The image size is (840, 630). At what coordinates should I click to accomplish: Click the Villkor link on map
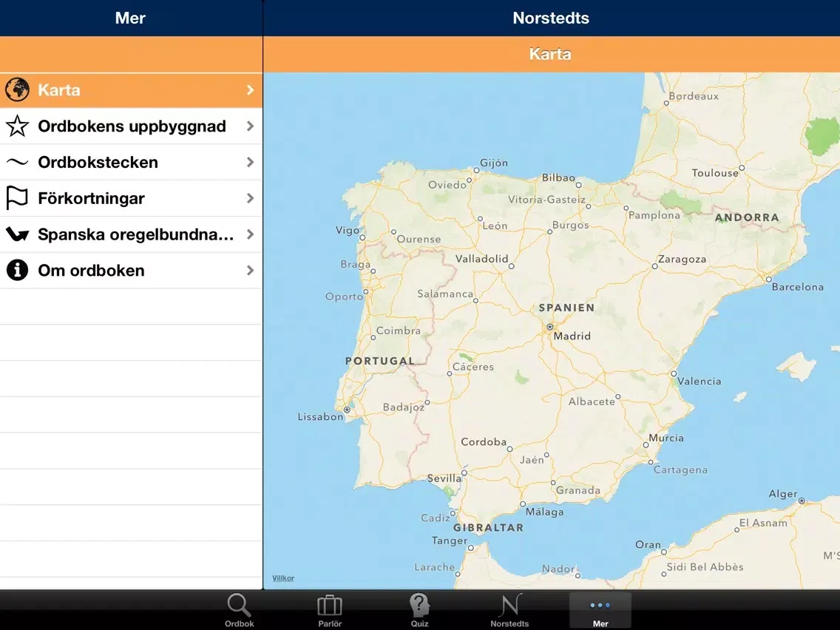click(x=283, y=578)
